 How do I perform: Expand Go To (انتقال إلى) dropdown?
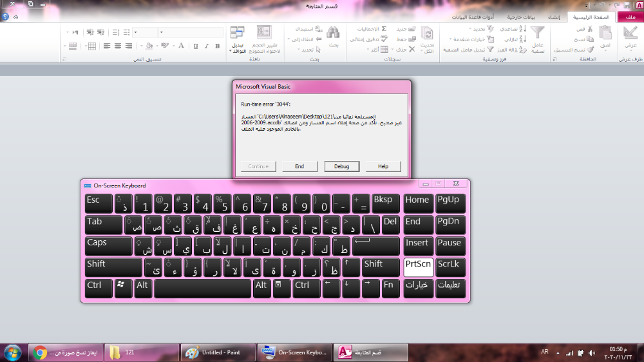click(289, 39)
